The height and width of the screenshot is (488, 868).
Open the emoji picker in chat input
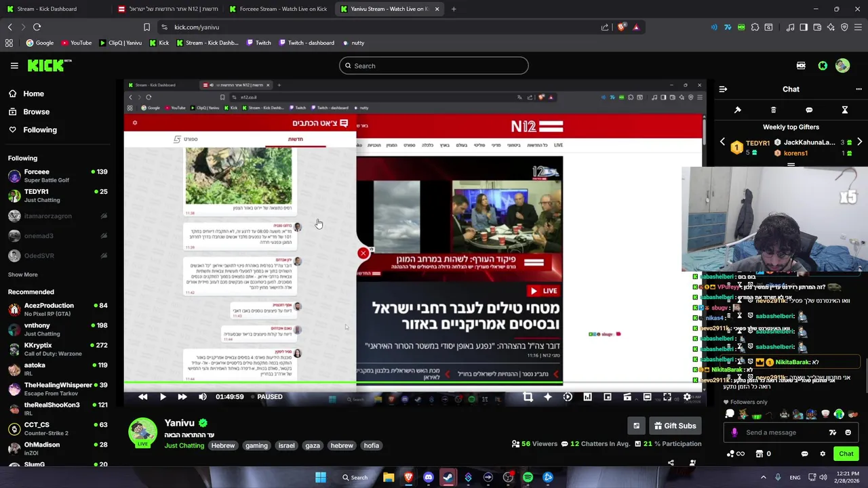(848, 432)
